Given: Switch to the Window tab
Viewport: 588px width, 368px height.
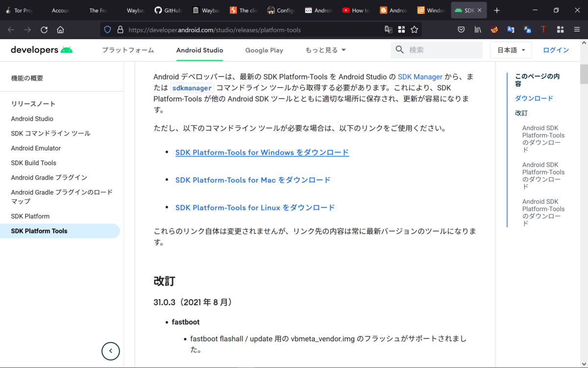Looking at the screenshot, I should [x=432, y=10].
